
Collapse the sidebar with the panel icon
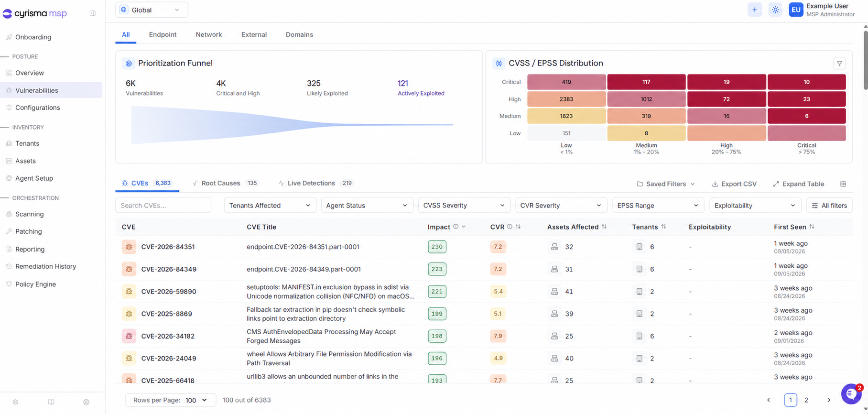(x=93, y=13)
